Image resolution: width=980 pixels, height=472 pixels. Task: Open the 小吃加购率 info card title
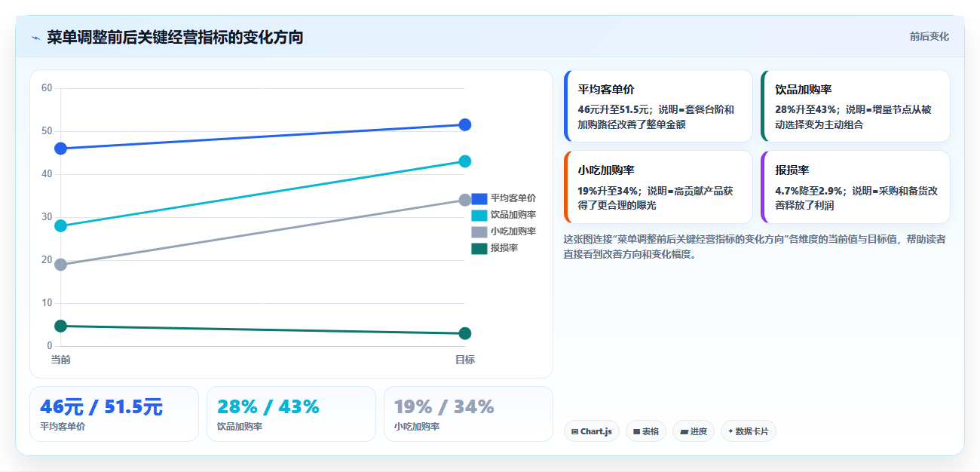pyautogui.click(x=606, y=170)
